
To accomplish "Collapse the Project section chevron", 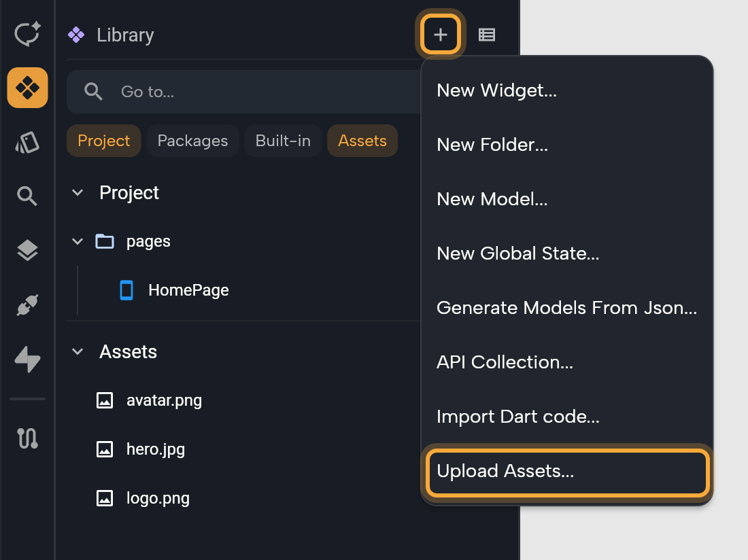I will click(x=78, y=192).
